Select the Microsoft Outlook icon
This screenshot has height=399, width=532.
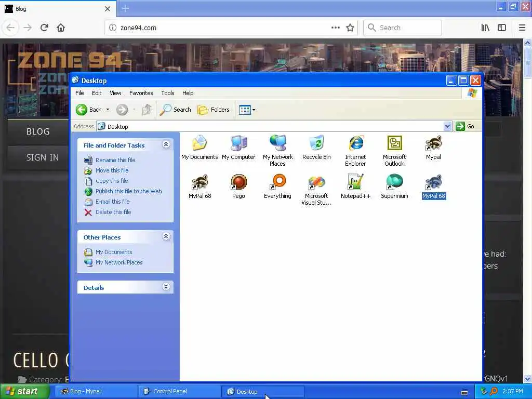(394, 150)
